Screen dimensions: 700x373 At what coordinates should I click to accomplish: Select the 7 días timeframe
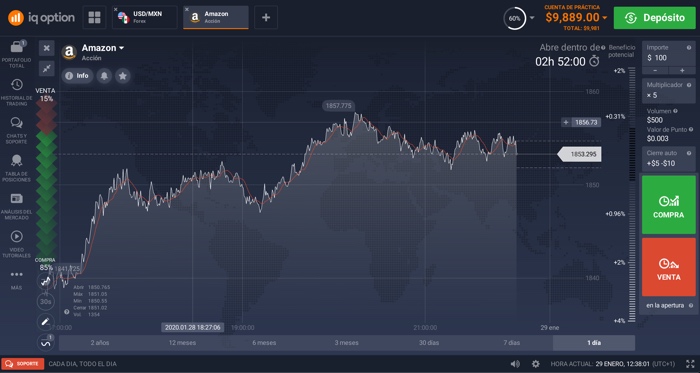[x=511, y=343]
